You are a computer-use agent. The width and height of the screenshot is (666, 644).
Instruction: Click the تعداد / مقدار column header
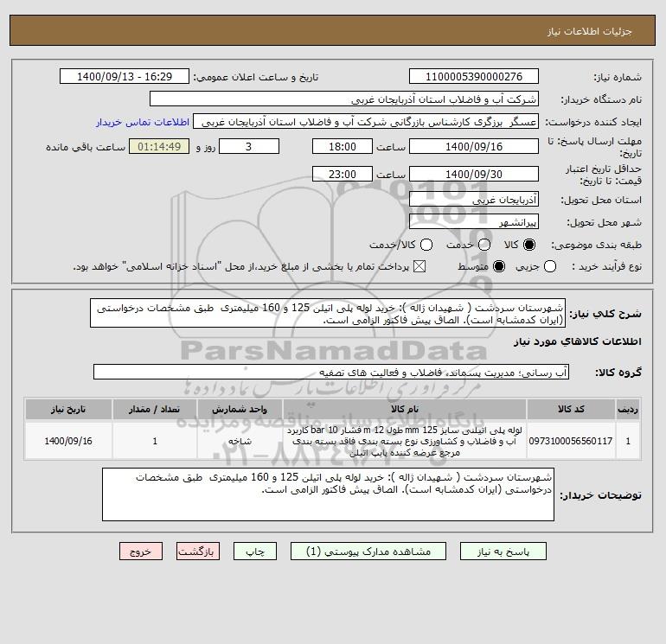[x=155, y=409]
